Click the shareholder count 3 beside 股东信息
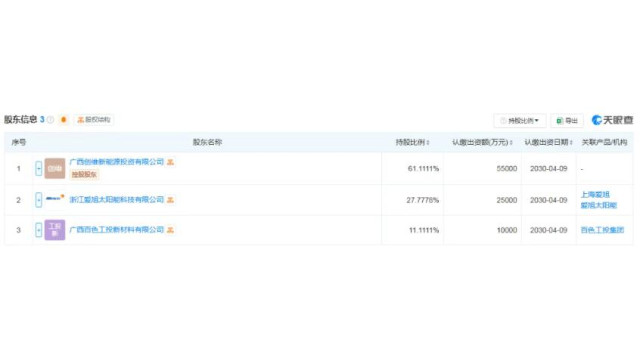This screenshot has height=360, width=640. point(42,120)
